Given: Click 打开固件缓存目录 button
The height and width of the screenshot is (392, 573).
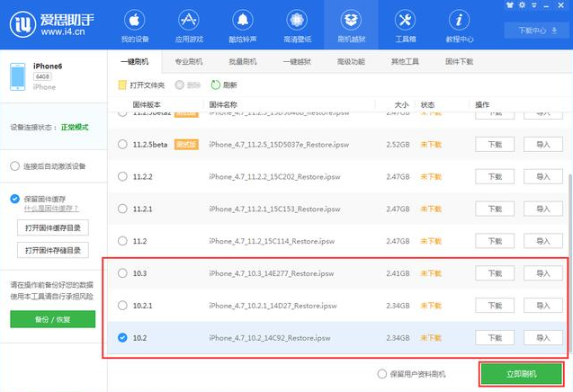Looking at the screenshot, I should 52,228.
